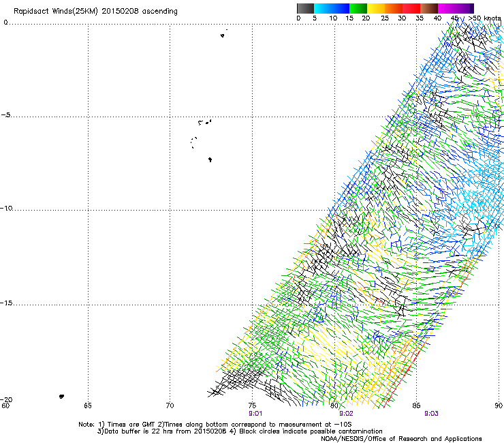This screenshot has width=504, height=443.
Task: Click the dashed atoll outline near 71E, 6S
Action: click(193, 142)
